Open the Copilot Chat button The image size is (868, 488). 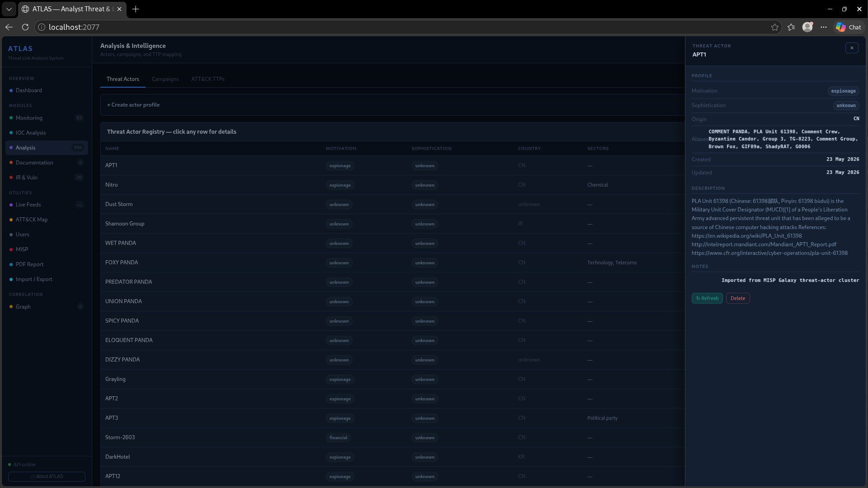(849, 27)
